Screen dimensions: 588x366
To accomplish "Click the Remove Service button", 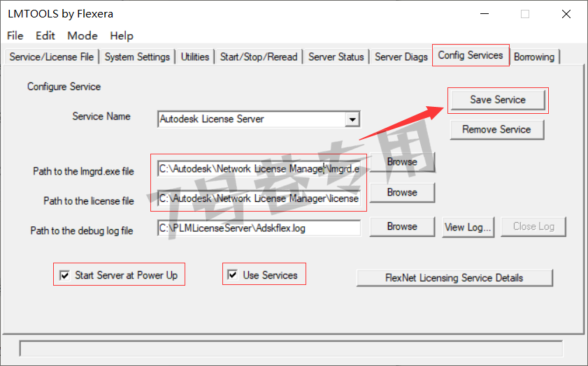I will pos(497,130).
